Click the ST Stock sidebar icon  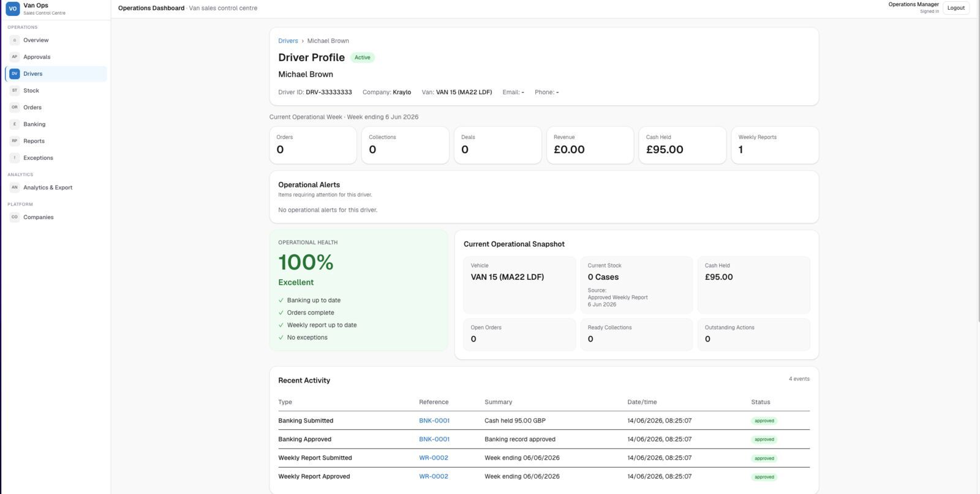(x=15, y=91)
